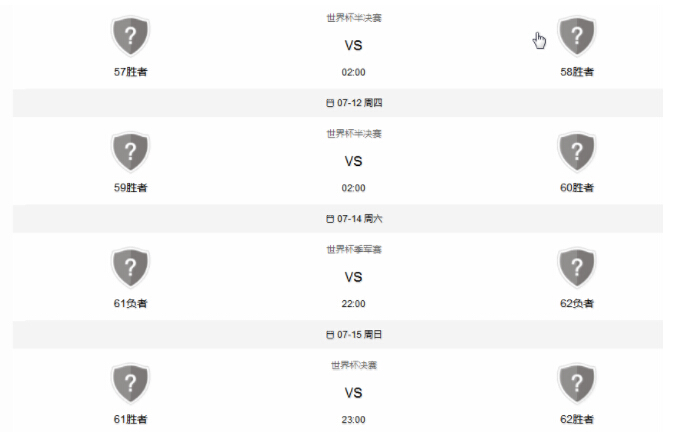Click the calendar icon beside 07-12
The width and height of the screenshot is (677, 441).
point(330,103)
